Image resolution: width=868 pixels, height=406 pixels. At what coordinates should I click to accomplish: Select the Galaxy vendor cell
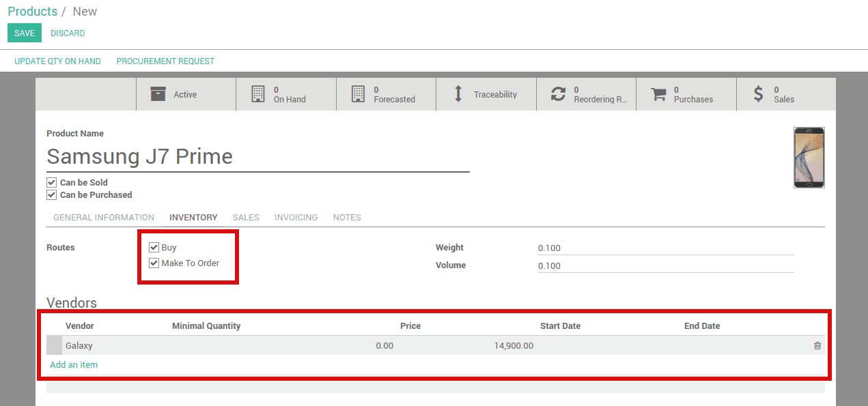point(79,346)
